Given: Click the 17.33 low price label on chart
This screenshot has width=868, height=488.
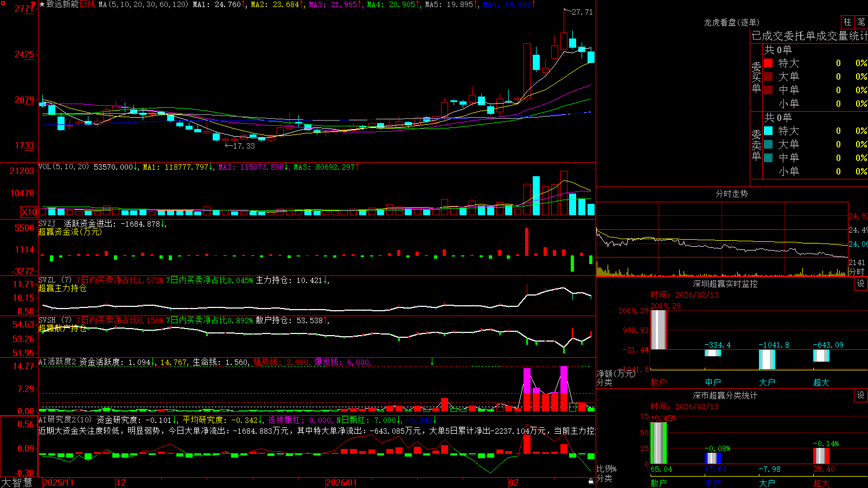Looking at the screenshot, I should [x=244, y=146].
